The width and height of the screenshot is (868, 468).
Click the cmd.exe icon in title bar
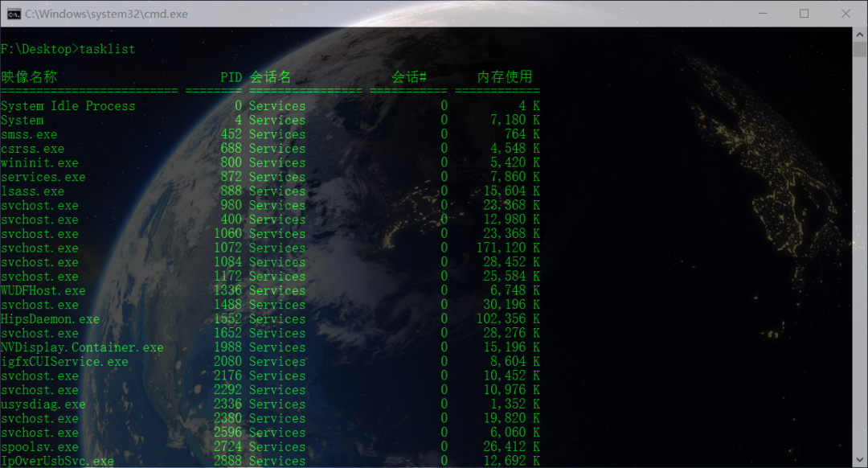(x=14, y=14)
